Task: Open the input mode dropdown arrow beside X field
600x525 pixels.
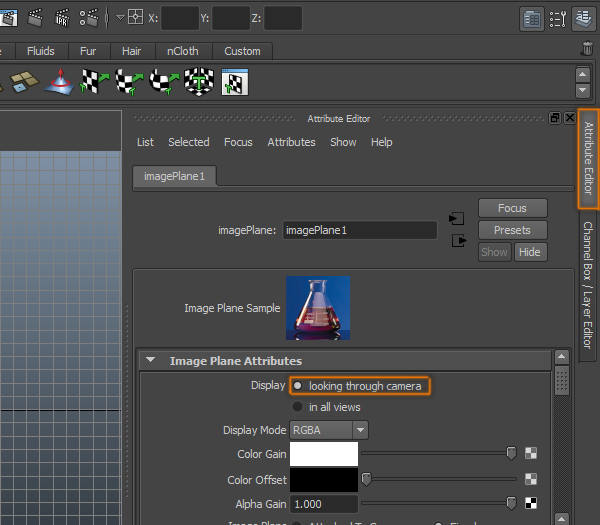Action: (x=120, y=18)
